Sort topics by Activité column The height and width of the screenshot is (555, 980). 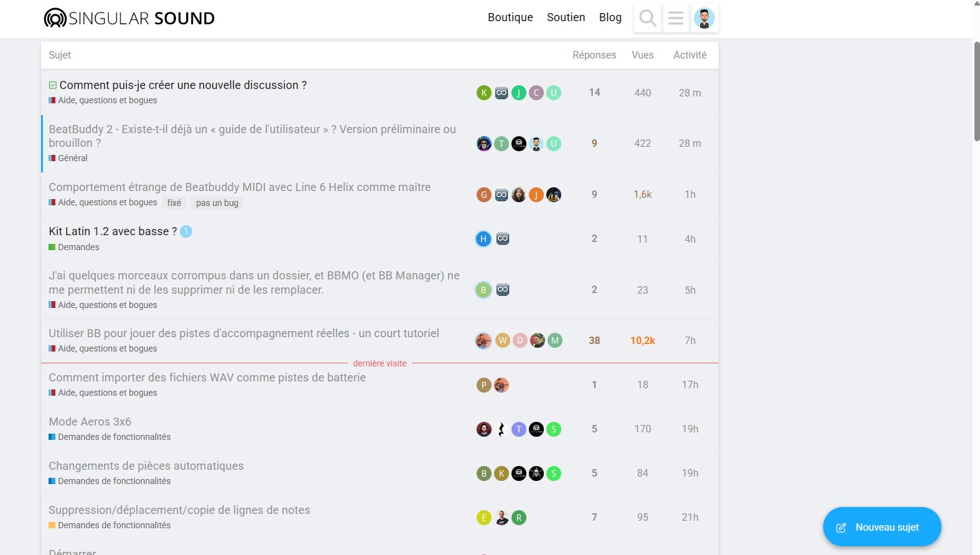pos(689,55)
